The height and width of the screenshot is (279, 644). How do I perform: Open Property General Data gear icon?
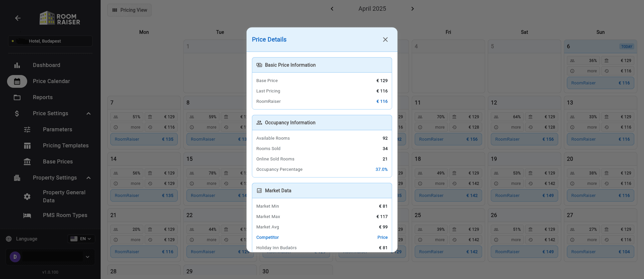[x=27, y=197]
